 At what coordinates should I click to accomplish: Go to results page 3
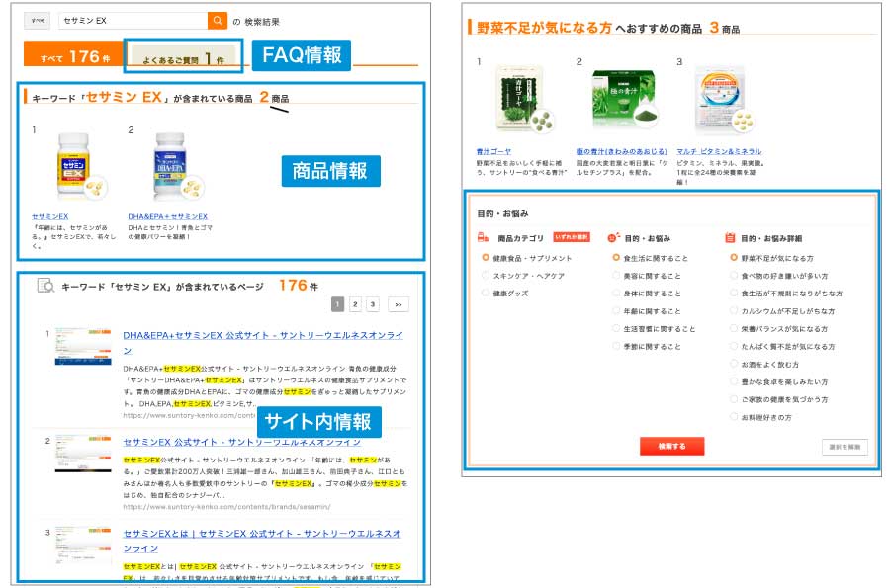[x=373, y=304]
